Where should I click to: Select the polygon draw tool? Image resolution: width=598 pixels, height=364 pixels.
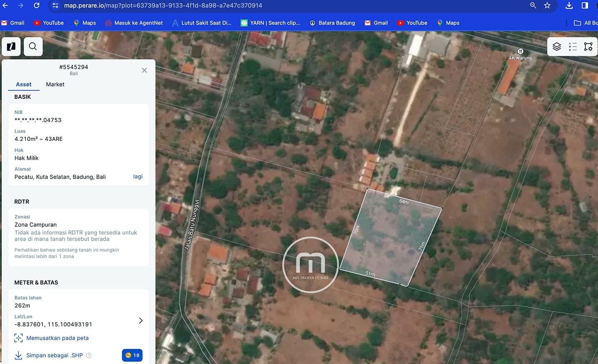tap(588, 47)
